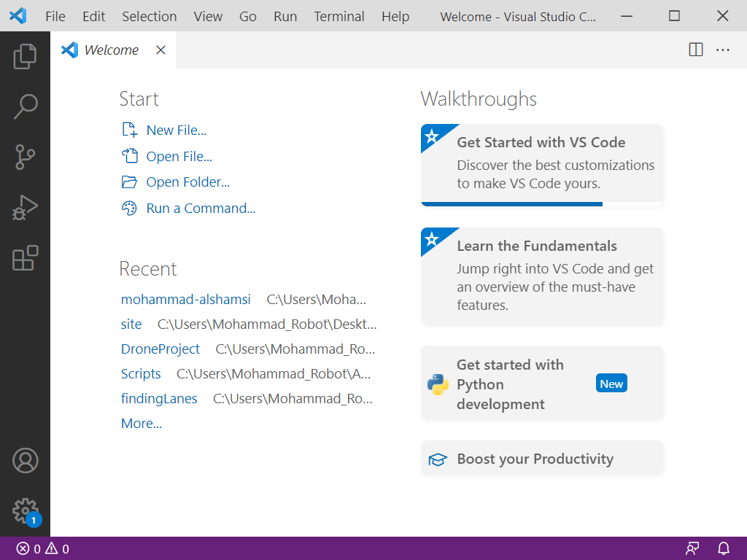Click the New File... link

(x=176, y=130)
